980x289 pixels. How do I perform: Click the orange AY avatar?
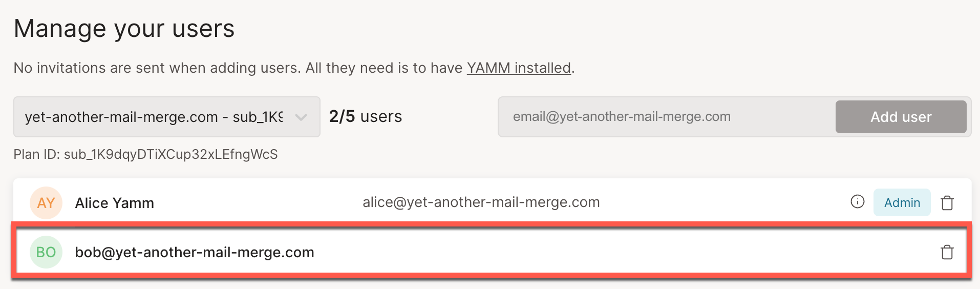point(46,203)
